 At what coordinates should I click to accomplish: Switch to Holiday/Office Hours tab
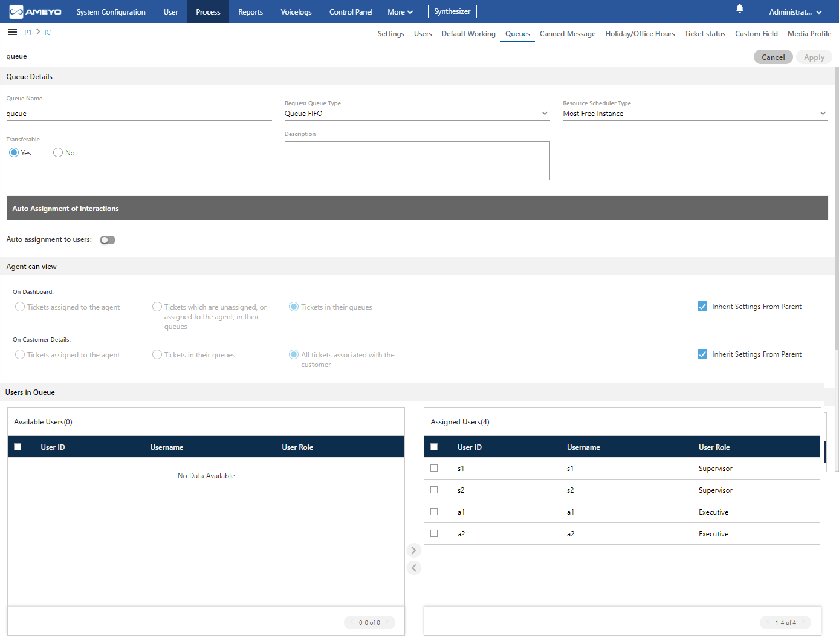click(640, 34)
